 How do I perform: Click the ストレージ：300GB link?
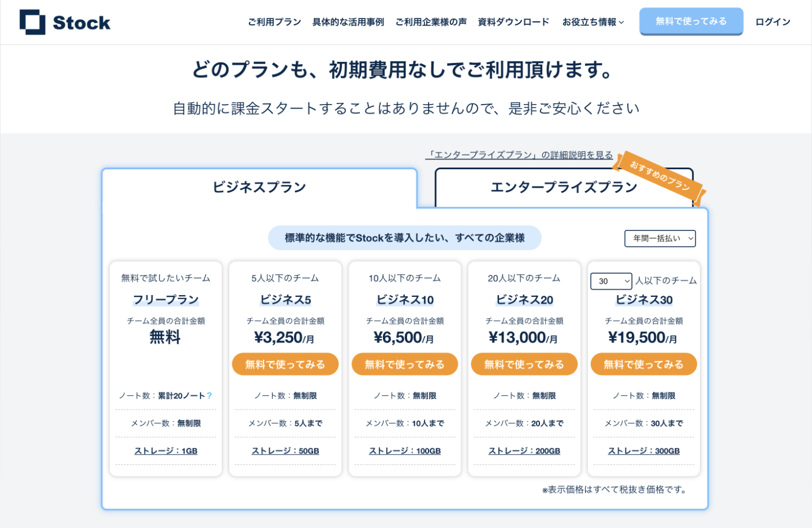tap(644, 451)
